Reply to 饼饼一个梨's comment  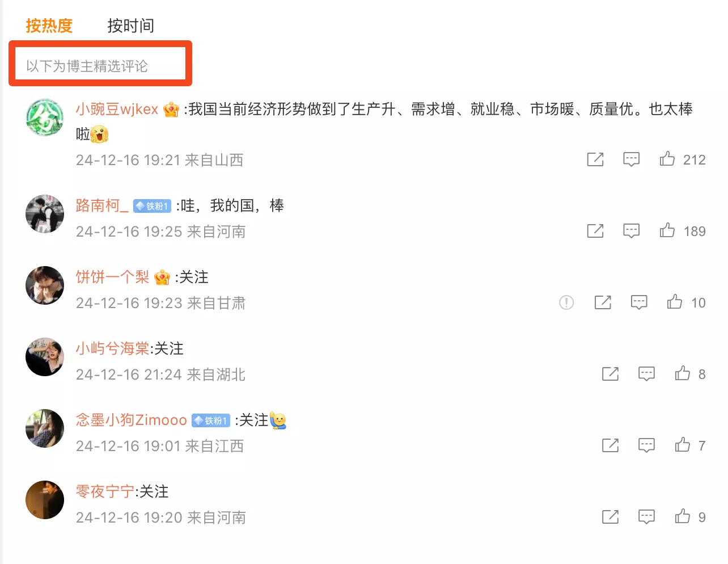tap(639, 302)
